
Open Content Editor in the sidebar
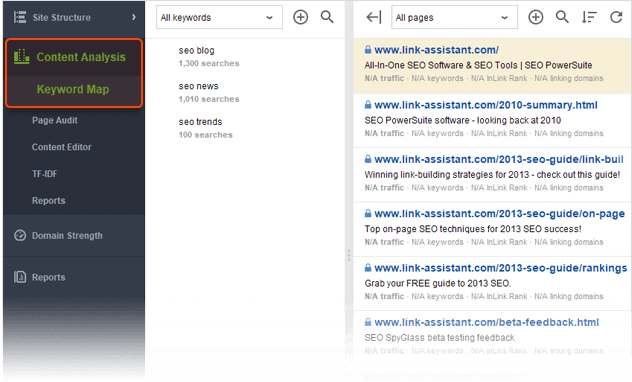pos(62,147)
